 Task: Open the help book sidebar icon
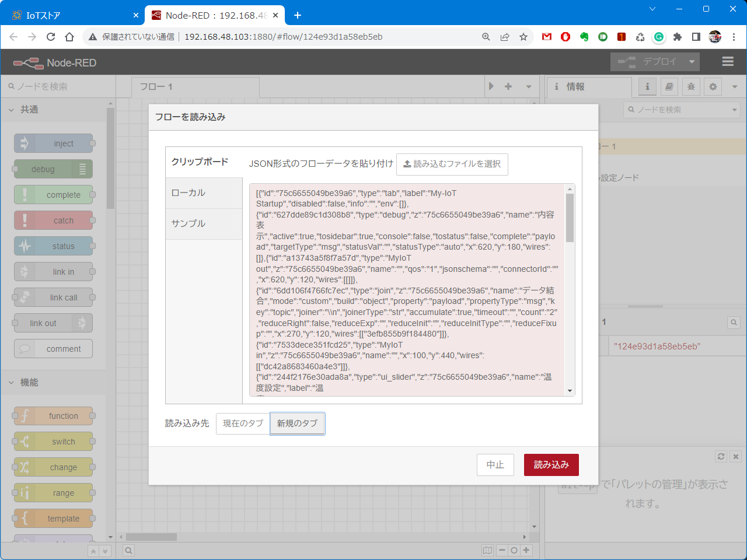point(669,86)
